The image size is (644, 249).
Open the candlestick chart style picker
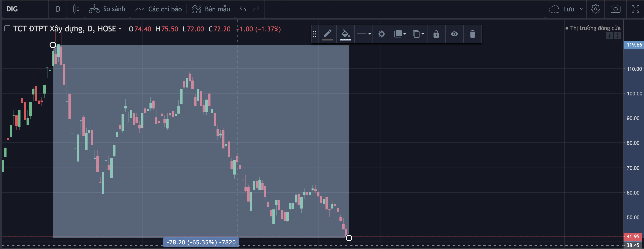pyautogui.click(x=76, y=9)
